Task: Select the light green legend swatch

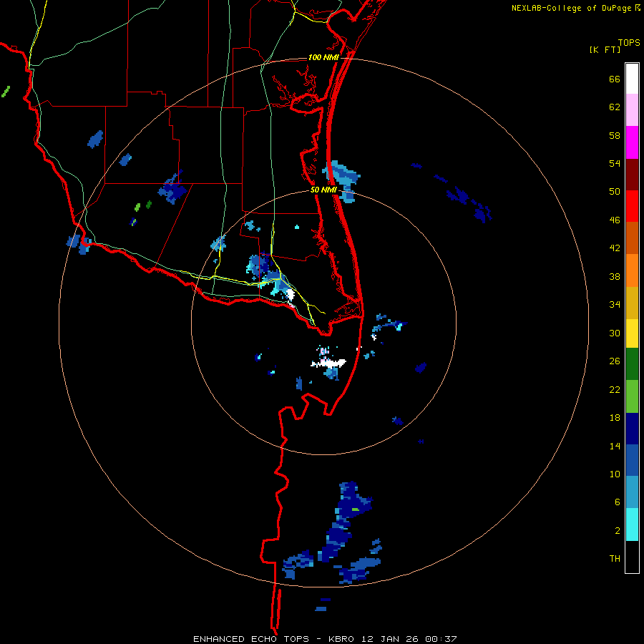Action: [x=632, y=396]
